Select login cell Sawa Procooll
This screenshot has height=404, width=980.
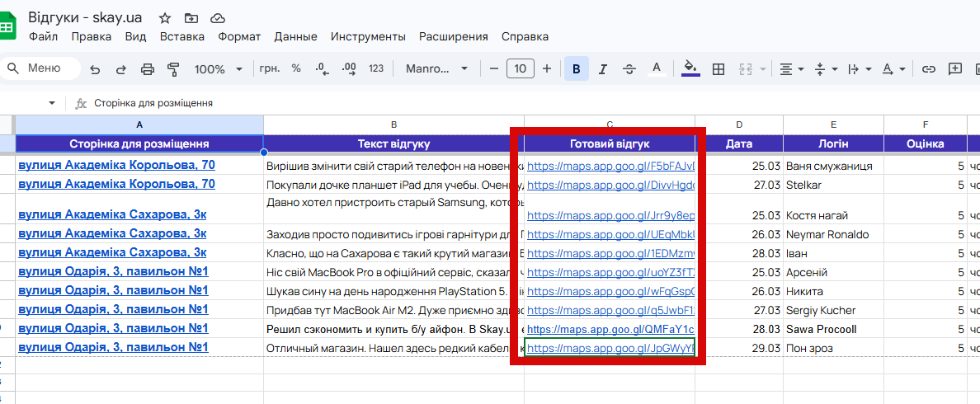(x=833, y=329)
